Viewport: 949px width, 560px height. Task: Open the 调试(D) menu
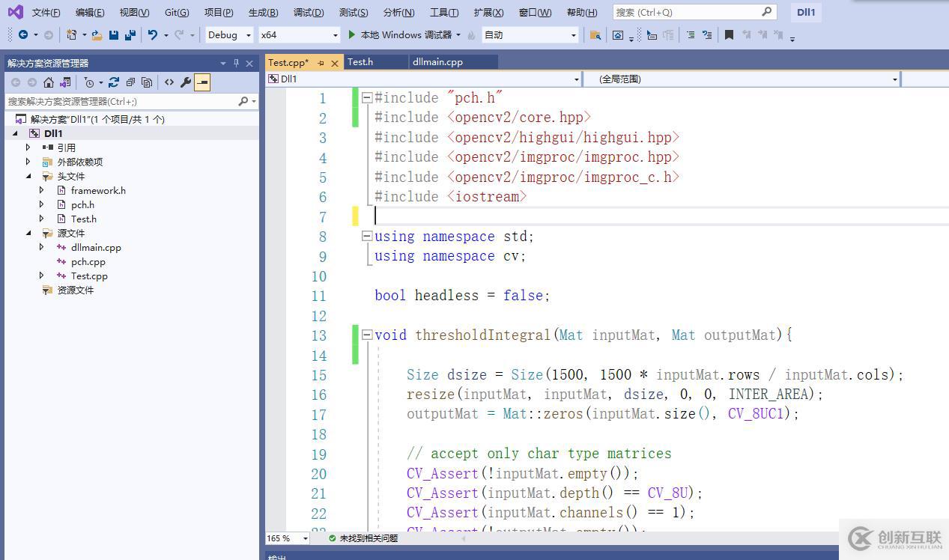coord(309,12)
